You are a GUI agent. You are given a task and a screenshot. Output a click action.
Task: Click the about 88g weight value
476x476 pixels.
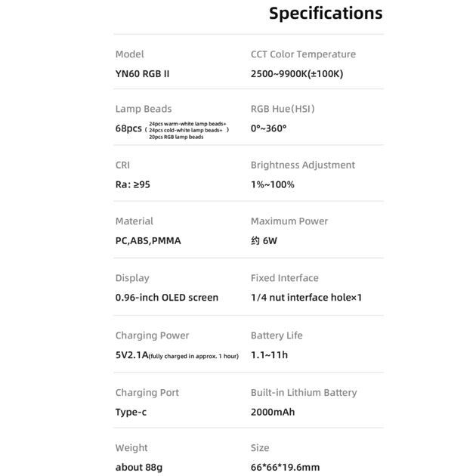pos(139,467)
